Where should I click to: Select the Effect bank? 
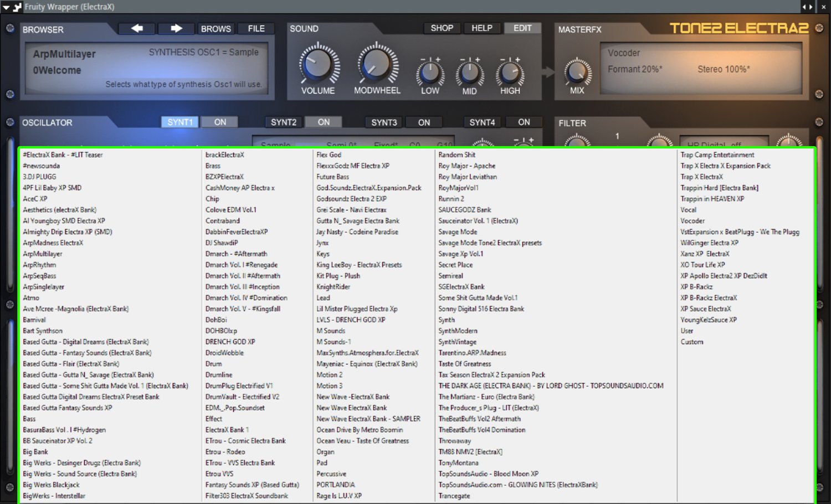click(x=213, y=419)
